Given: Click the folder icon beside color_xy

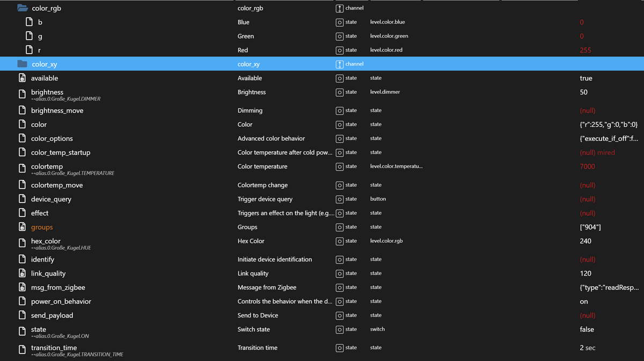Looking at the screenshot, I should coord(21,63).
